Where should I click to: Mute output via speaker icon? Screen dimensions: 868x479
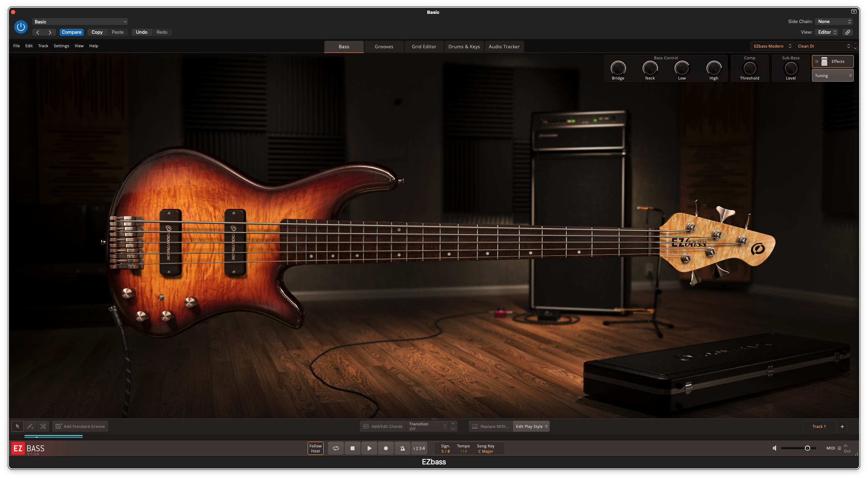775,448
